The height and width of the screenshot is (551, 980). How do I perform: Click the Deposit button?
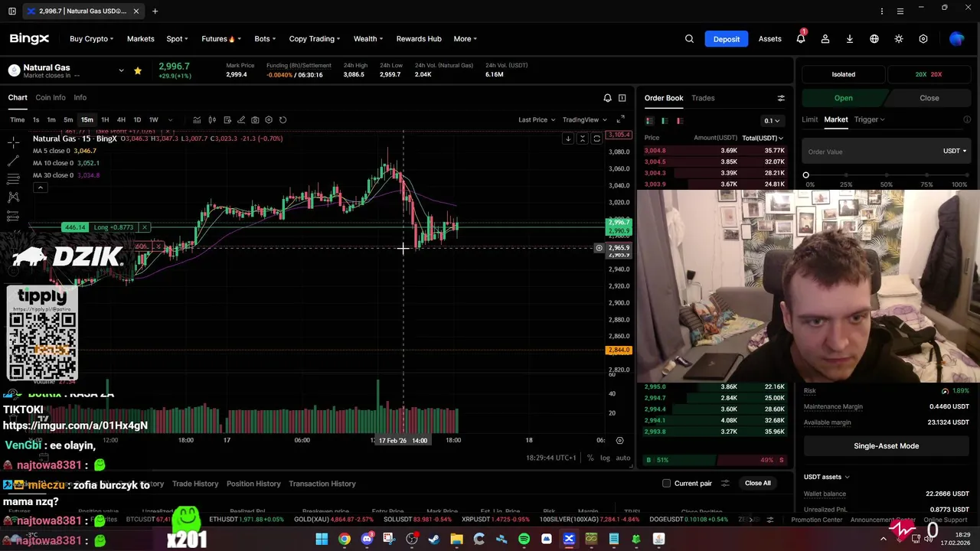click(x=727, y=39)
